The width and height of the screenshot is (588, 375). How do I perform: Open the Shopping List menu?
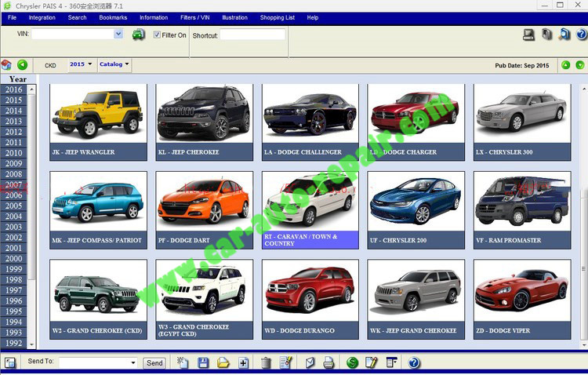tap(278, 17)
